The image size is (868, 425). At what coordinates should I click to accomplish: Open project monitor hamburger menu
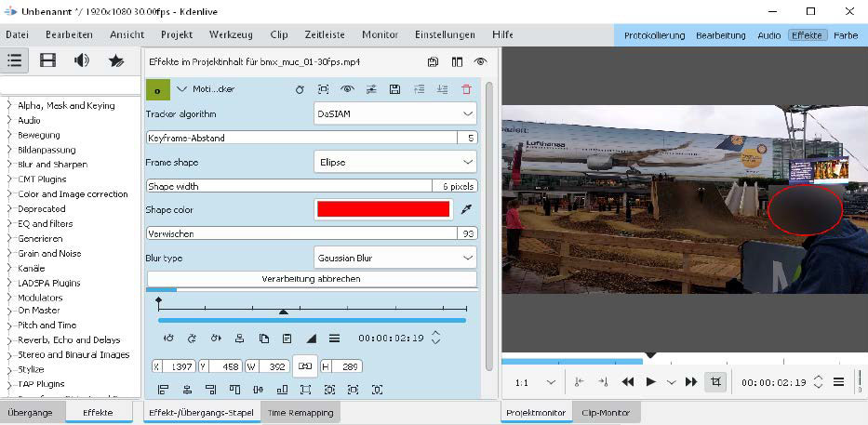838,382
